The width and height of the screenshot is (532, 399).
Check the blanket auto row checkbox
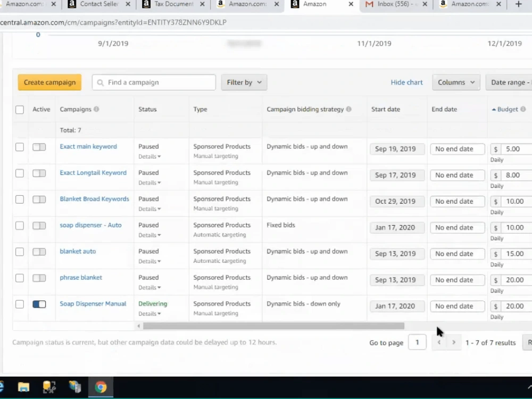(x=20, y=252)
